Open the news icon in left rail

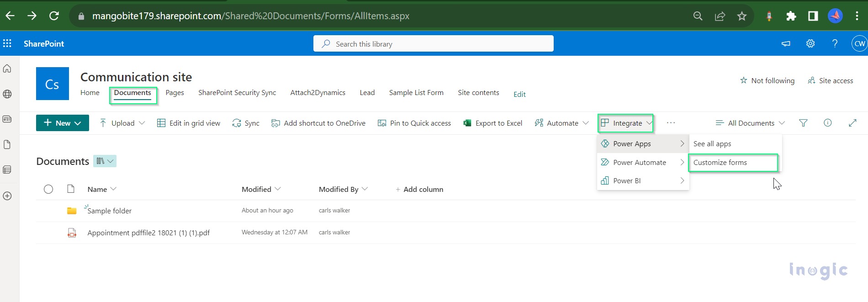coord(7,119)
